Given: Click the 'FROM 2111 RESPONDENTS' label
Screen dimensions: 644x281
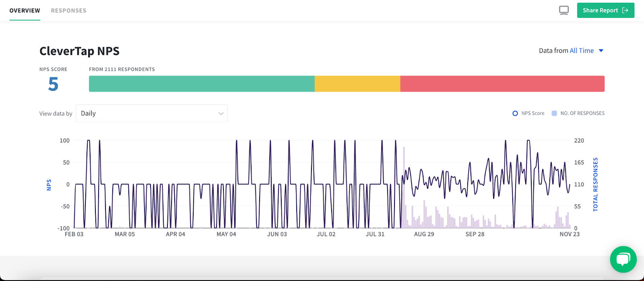Looking at the screenshot, I should pos(122,69).
